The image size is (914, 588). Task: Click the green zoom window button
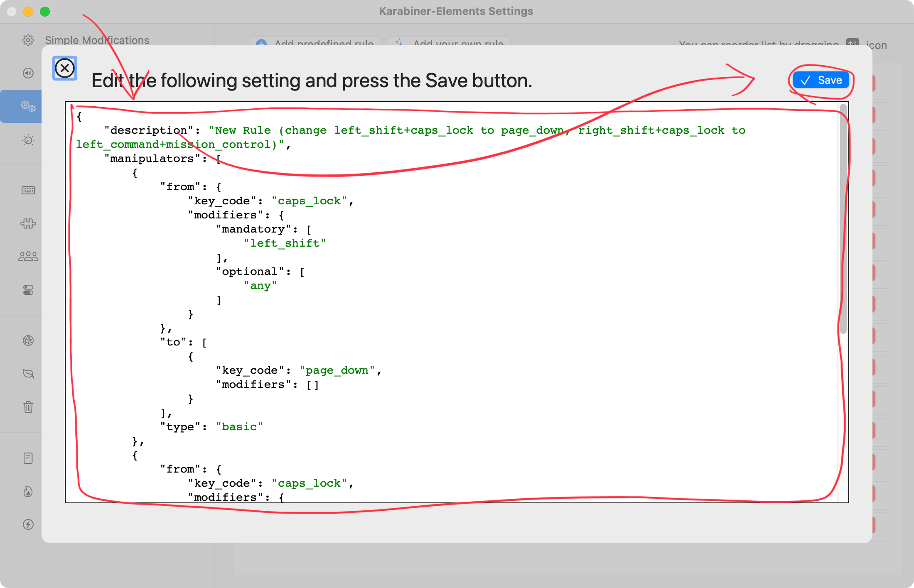coord(45,12)
